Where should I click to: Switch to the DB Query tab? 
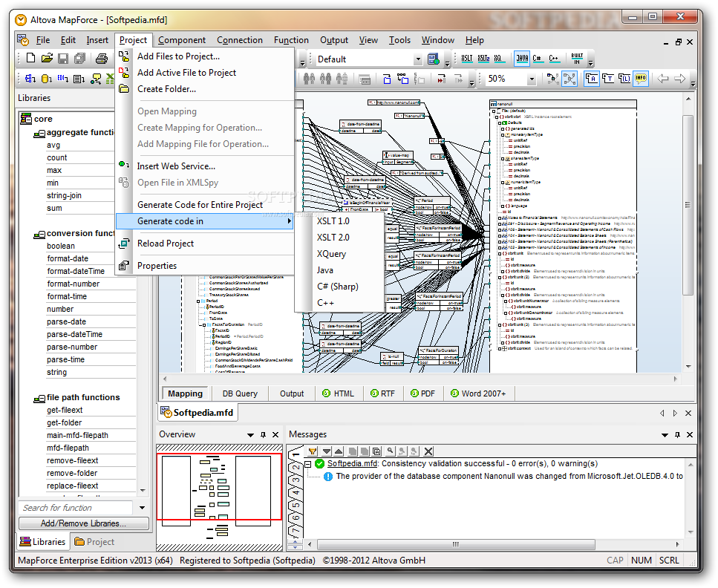click(x=240, y=393)
